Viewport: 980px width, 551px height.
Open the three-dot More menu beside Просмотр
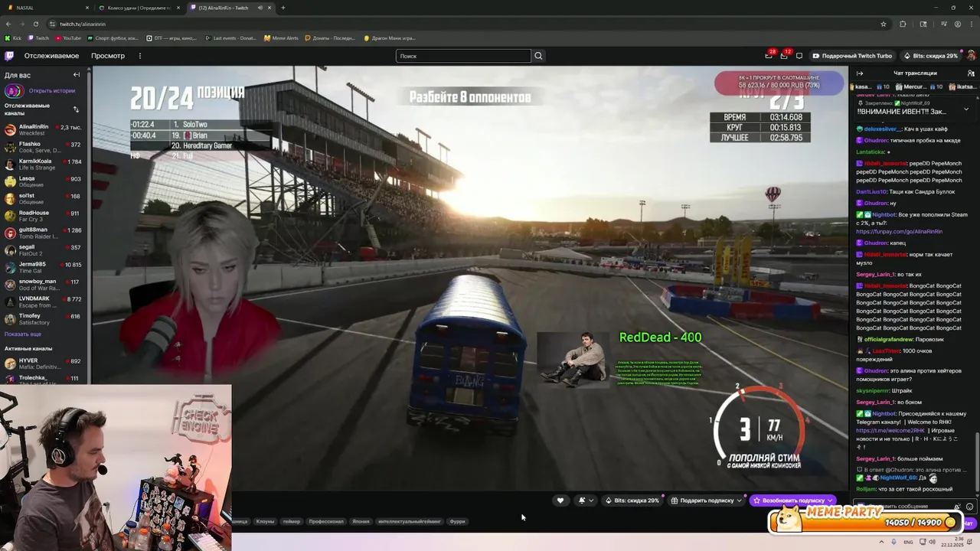coord(140,56)
